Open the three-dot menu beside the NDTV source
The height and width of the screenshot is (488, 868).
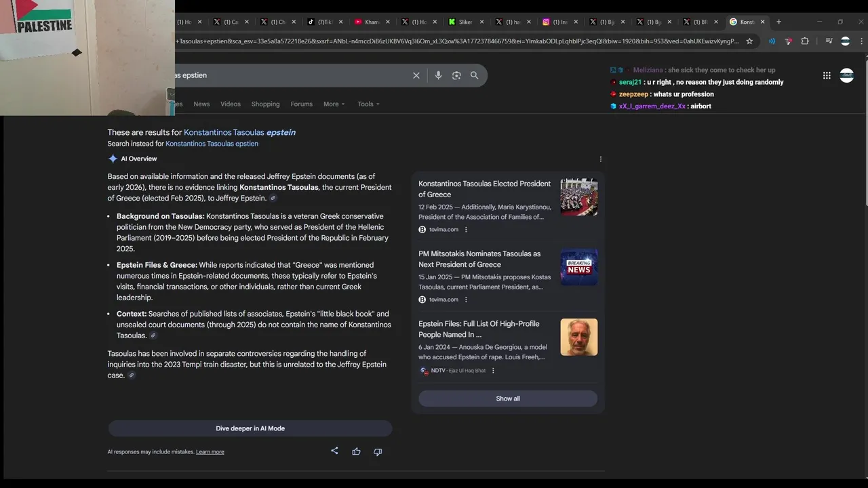click(493, 371)
